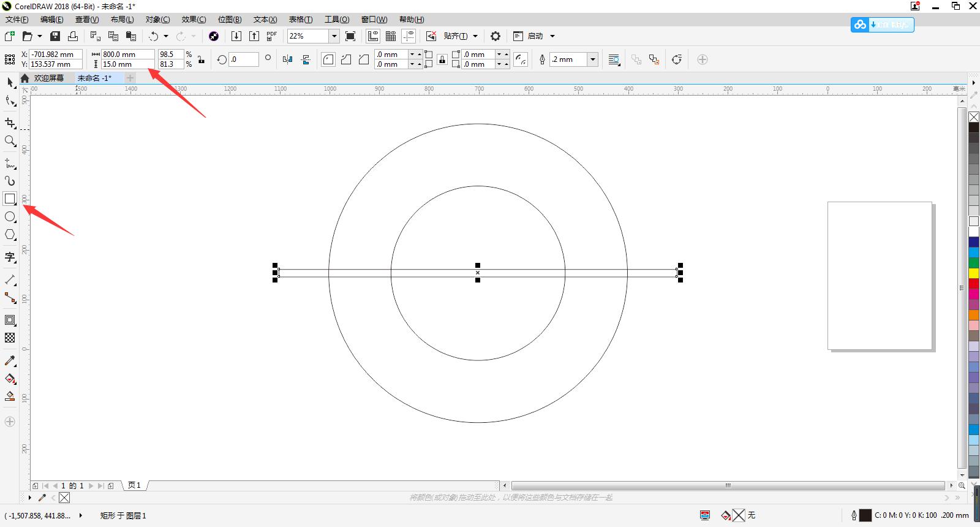
Task: Open the zoom level dropdown
Action: pos(334,36)
